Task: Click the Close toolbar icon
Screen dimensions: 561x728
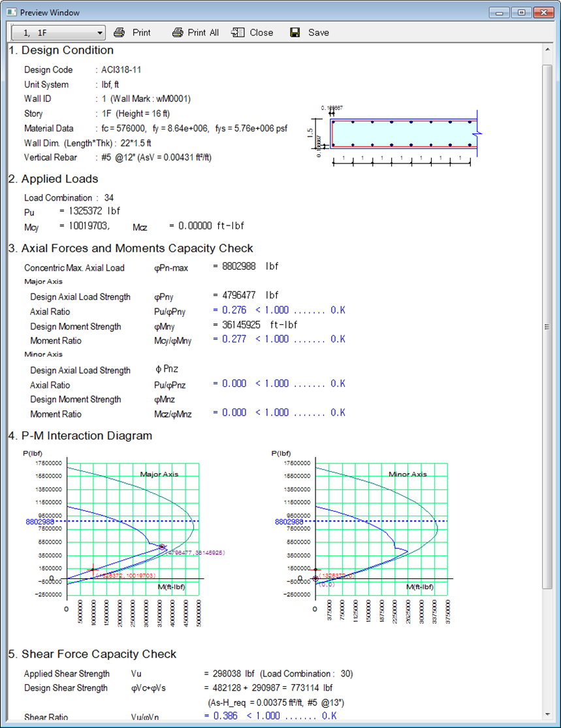Action: (x=238, y=33)
